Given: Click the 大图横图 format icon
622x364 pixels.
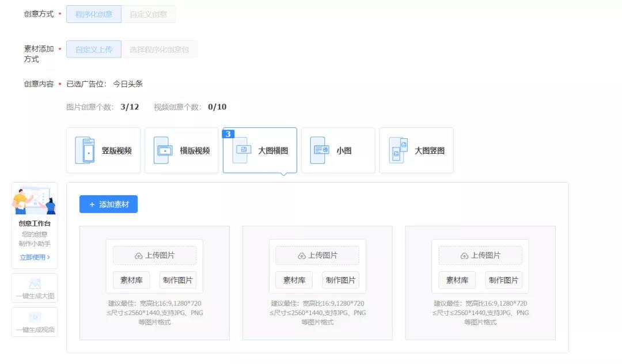Looking at the screenshot, I should point(241,150).
